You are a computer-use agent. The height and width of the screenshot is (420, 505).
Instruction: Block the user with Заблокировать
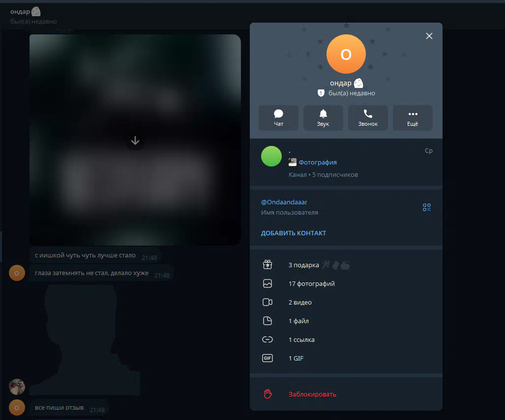312,394
